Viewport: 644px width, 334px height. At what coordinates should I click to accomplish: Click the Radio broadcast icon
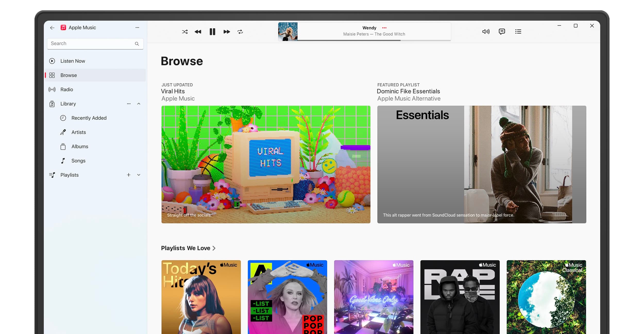[52, 89]
